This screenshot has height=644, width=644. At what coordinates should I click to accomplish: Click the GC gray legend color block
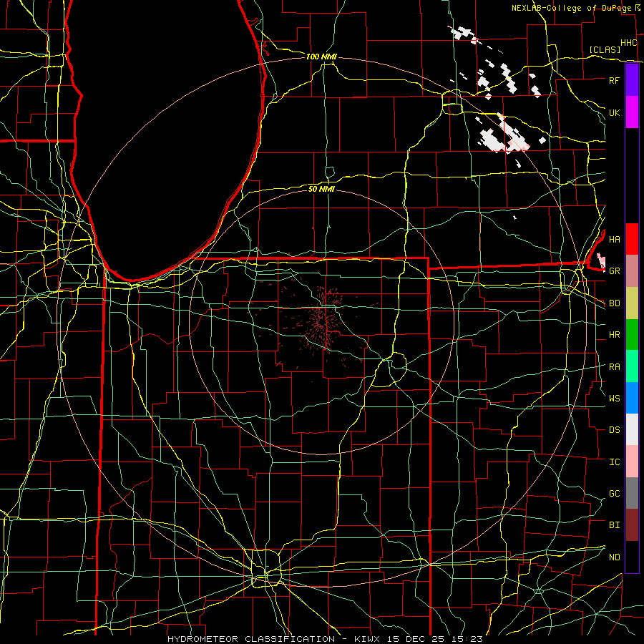[632, 493]
